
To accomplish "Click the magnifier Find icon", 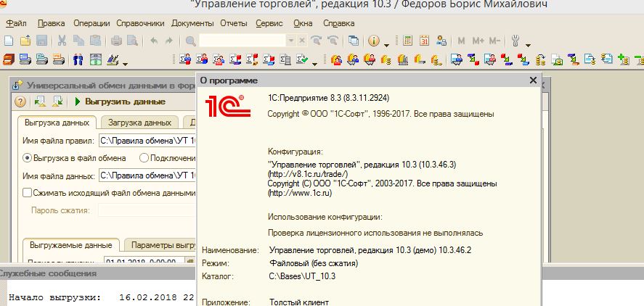I will pyautogui.click(x=190, y=41).
